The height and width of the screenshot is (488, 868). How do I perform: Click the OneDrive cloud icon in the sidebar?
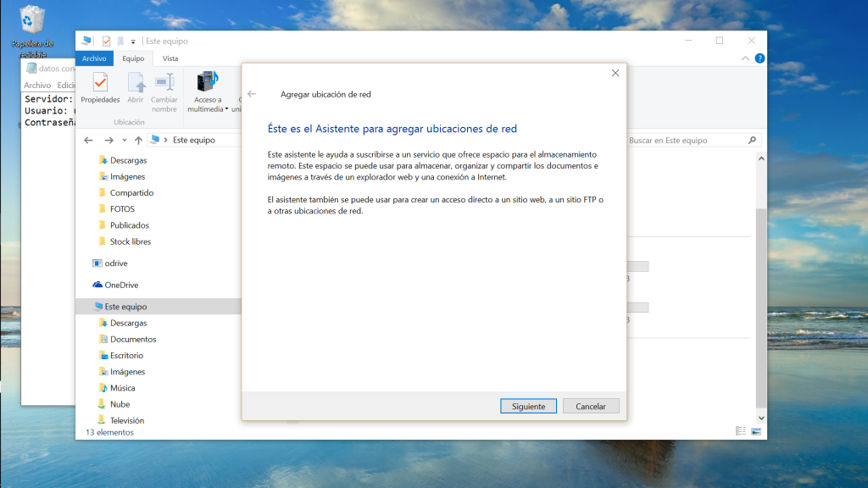coord(97,286)
